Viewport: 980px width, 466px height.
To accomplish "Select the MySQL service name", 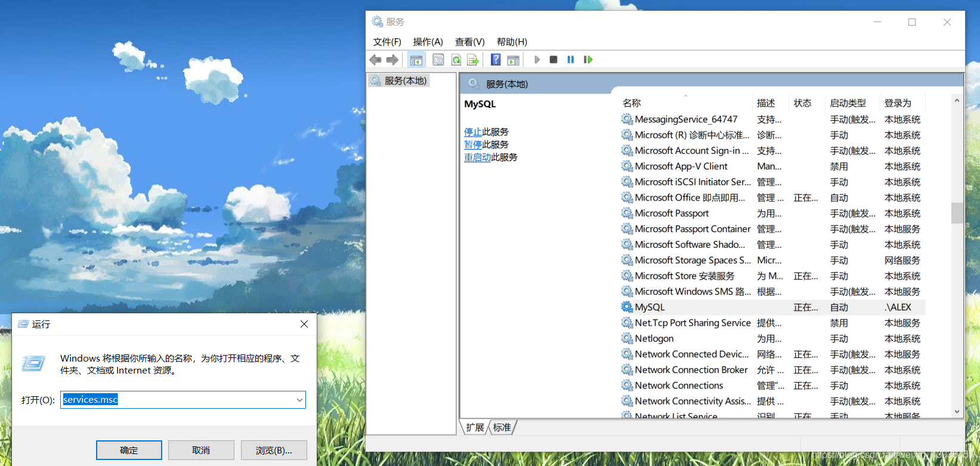I will [650, 307].
